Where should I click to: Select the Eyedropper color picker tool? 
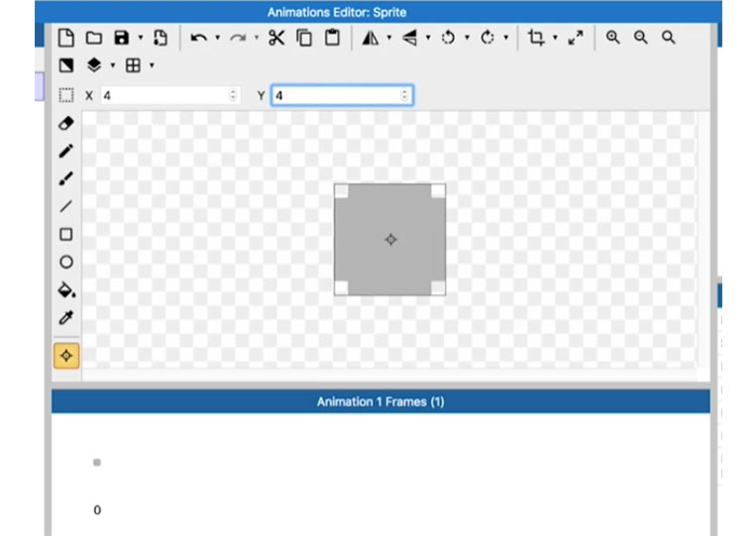pyautogui.click(x=66, y=318)
